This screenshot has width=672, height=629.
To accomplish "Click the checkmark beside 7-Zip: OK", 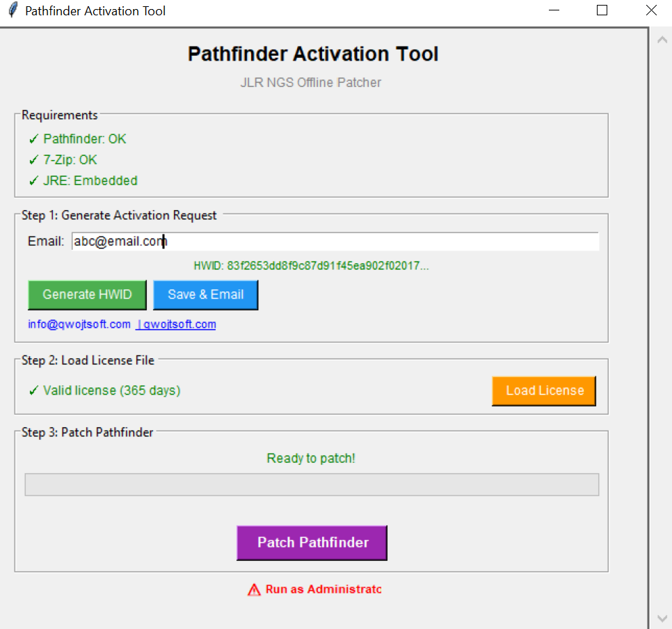I will pos(32,160).
